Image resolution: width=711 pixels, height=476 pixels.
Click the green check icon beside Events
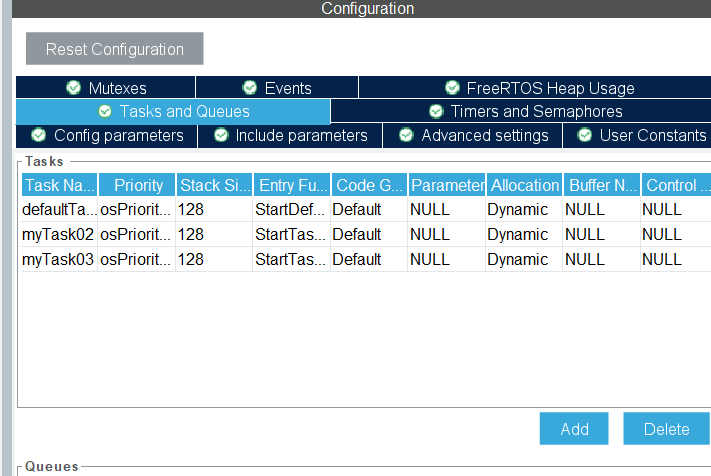(250, 88)
